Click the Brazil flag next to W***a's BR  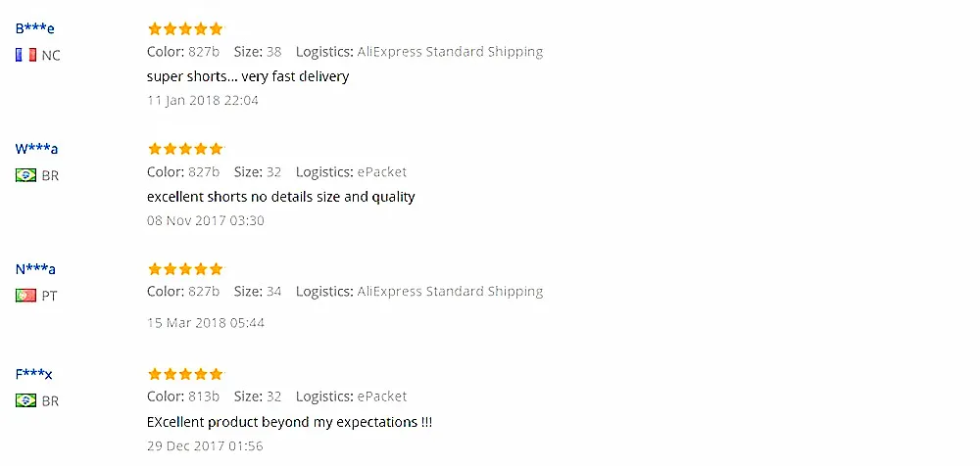coord(25,175)
